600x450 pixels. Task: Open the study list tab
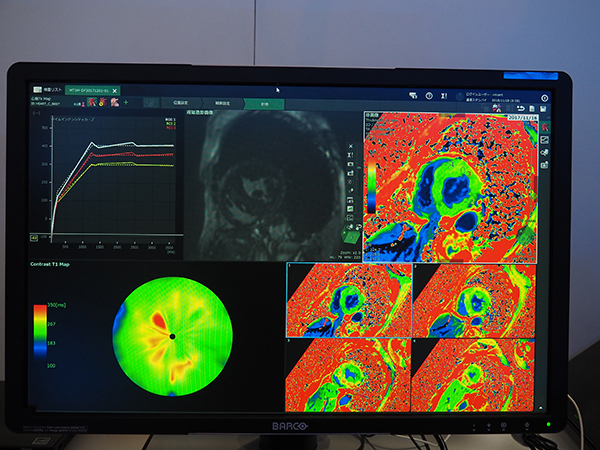pyautogui.click(x=46, y=90)
